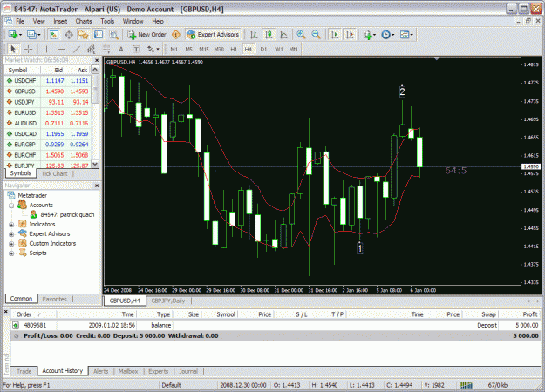The width and height of the screenshot is (545, 392).
Task: Select the Fibonacci Retracement tool
Action: [106, 49]
